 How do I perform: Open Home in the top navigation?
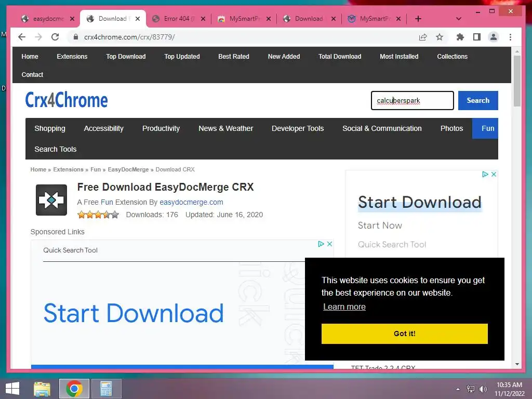click(30, 56)
